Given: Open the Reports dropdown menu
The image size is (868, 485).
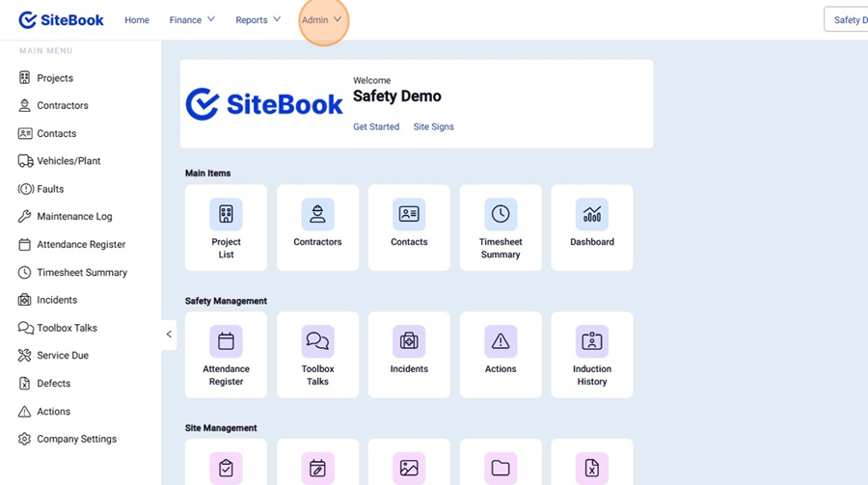Looking at the screenshot, I should pos(258,20).
